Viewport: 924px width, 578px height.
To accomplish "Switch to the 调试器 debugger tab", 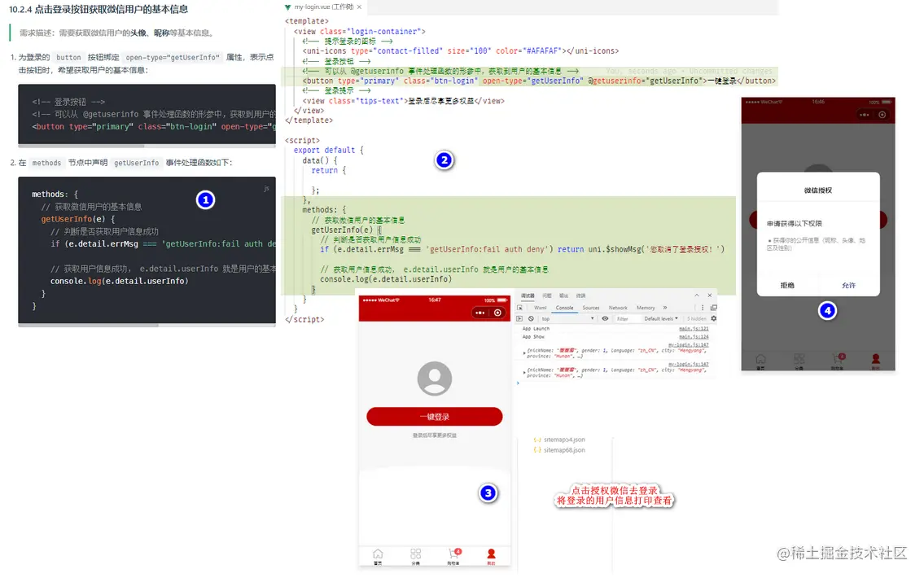I will pos(528,296).
